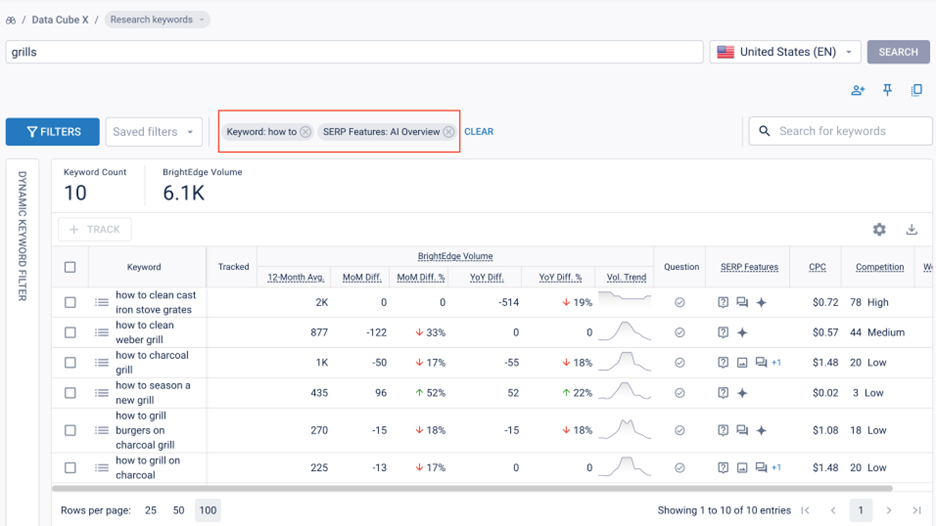The height and width of the screenshot is (526, 936).
Task: Remove the 'Keyword: how to' filter chip
Action: click(x=306, y=132)
